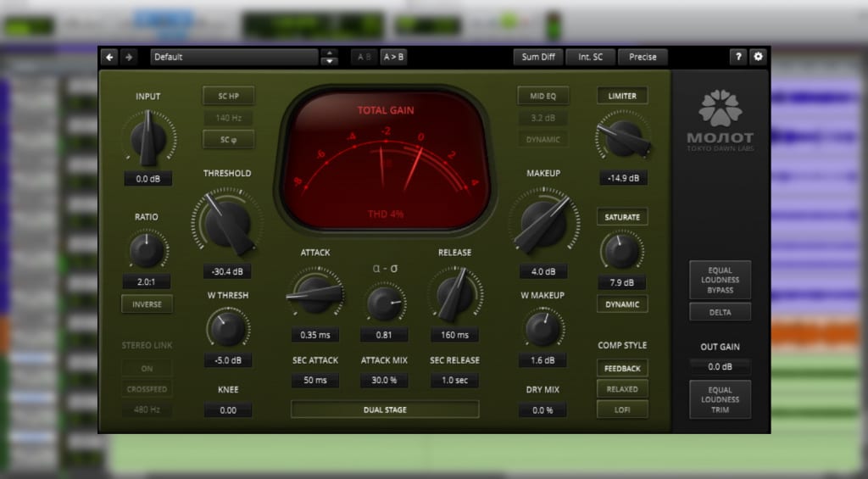Toggle the INVERSE button
This screenshot has width=868, height=479.
147,304
